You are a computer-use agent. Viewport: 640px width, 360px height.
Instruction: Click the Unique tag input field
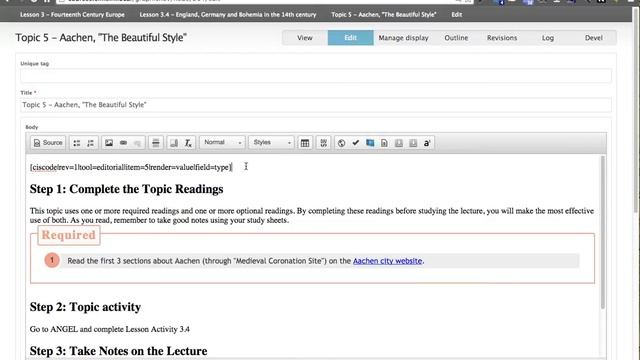[316, 76]
